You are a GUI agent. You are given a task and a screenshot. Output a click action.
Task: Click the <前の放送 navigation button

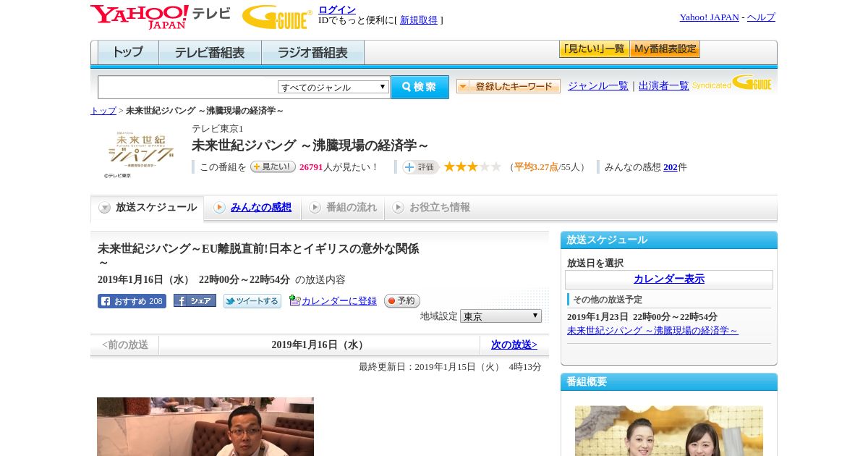point(125,345)
